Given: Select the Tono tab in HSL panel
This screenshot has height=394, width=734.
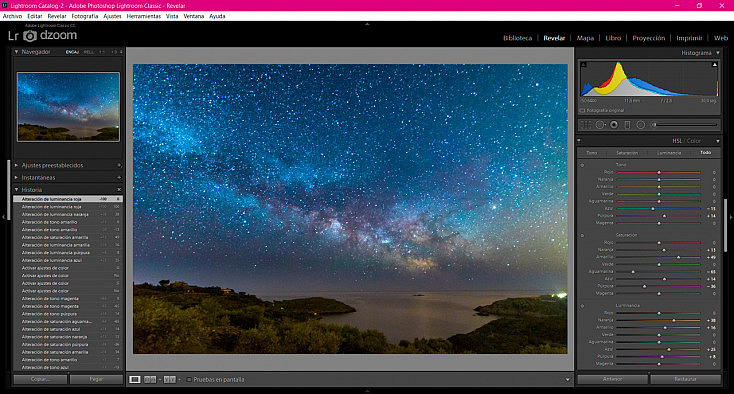Looking at the screenshot, I should (x=592, y=153).
